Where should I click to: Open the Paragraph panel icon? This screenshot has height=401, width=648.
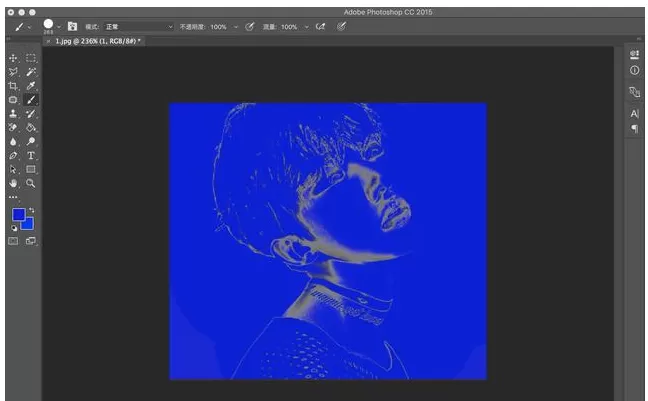click(x=634, y=129)
